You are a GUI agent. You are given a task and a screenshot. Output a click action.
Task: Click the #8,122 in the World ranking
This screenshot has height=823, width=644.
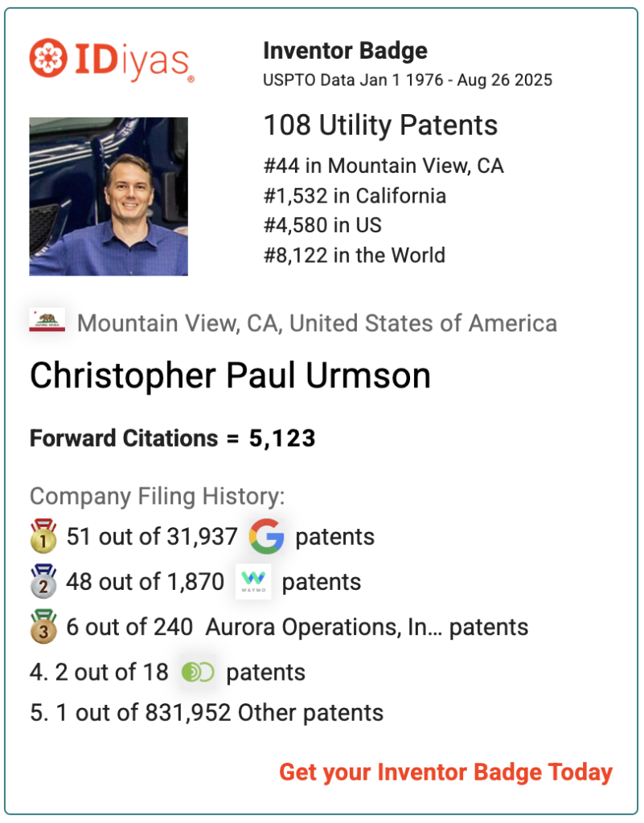tap(355, 256)
